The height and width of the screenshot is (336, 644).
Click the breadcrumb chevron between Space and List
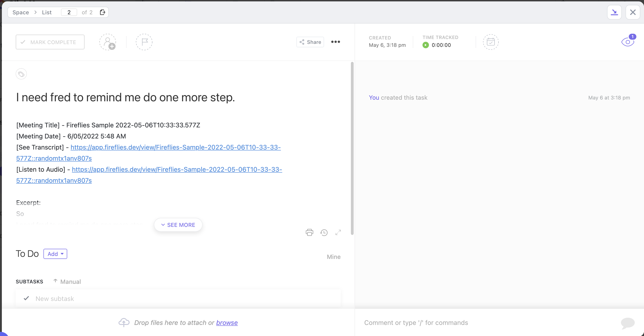pos(36,12)
